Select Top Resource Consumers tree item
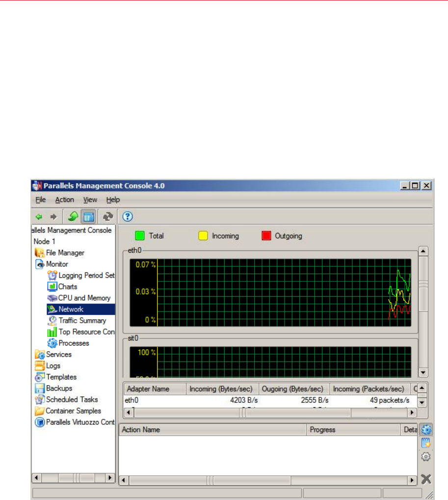448x500 pixels. tap(86, 332)
